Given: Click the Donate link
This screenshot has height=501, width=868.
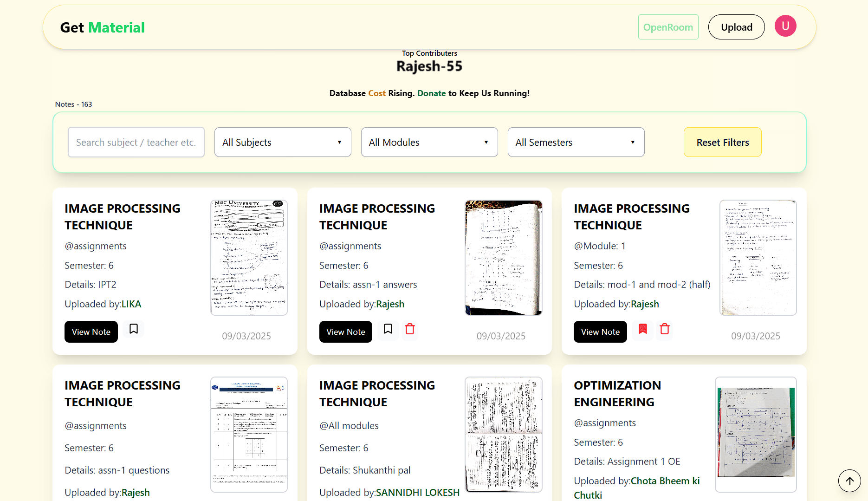Looking at the screenshot, I should click(431, 93).
